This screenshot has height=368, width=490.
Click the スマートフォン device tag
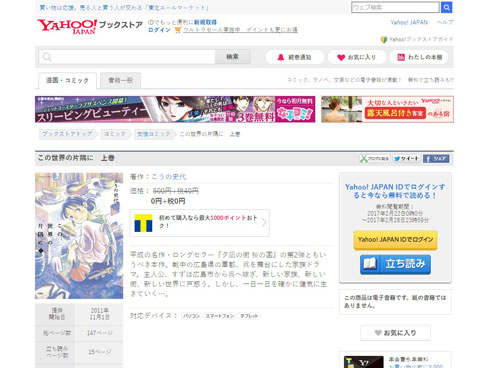pyautogui.click(x=220, y=316)
